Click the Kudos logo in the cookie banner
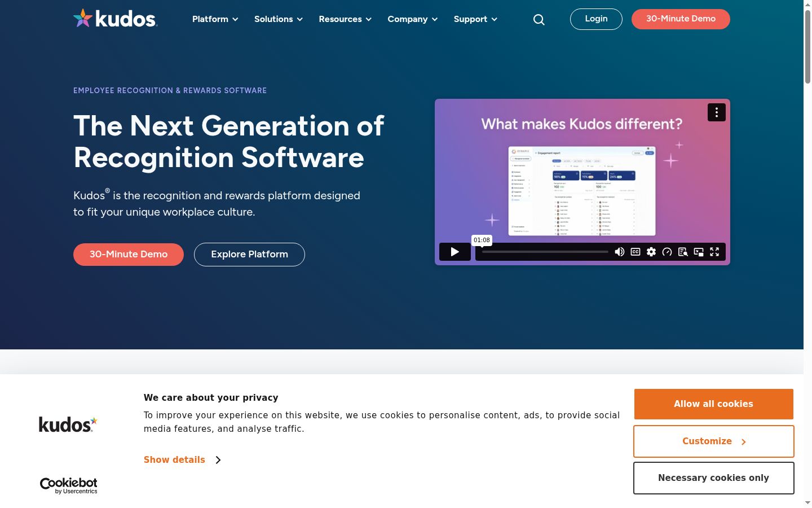Image resolution: width=812 pixels, height=508 pixels. pyautogui.click(x=68, y=424)
